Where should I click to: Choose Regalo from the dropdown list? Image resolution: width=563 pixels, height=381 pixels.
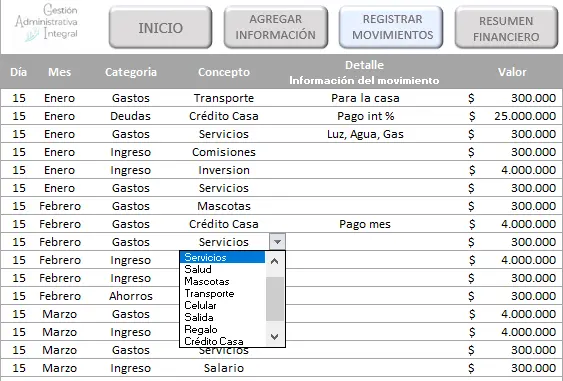(x=222, y=329)
